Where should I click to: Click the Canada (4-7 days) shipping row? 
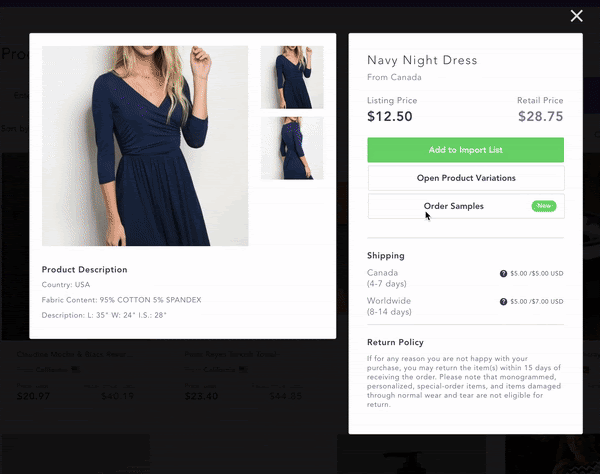390,278
